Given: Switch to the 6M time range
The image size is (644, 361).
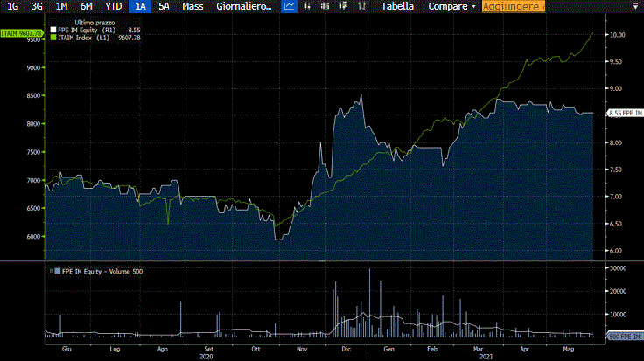Looking at the screenshot, I should (x=86, y=6).
